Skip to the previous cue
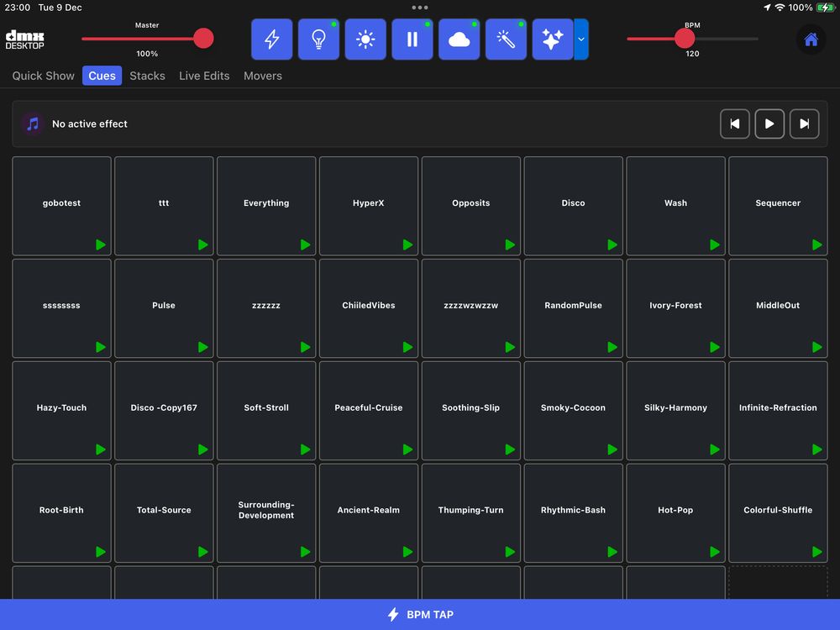The height and width of the screenshot is (630, 840). 734,123
